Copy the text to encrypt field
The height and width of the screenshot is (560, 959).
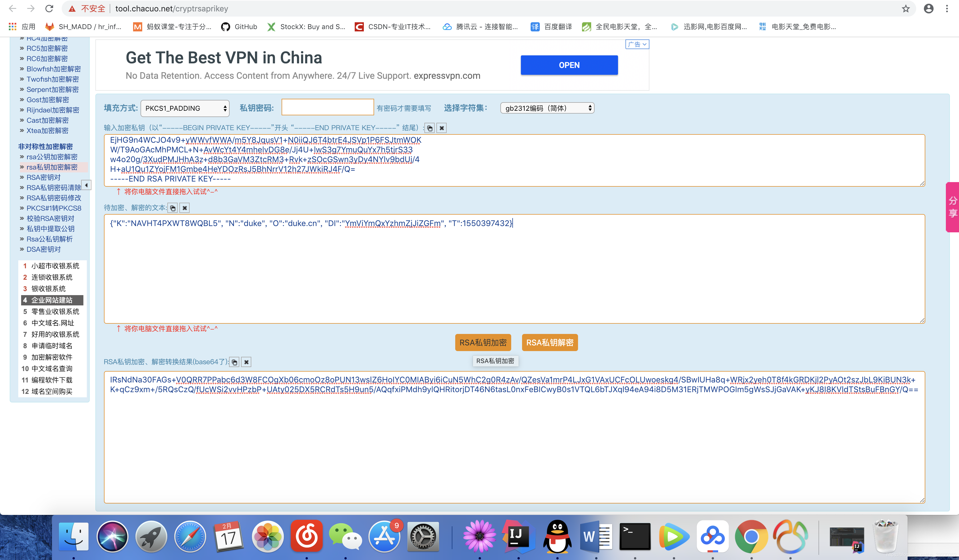[x=173, y=208]
